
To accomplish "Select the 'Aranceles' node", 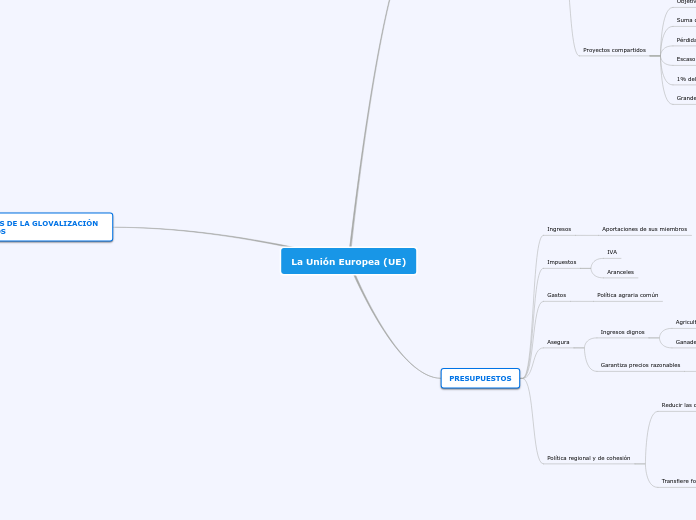I will coord(620,272).
